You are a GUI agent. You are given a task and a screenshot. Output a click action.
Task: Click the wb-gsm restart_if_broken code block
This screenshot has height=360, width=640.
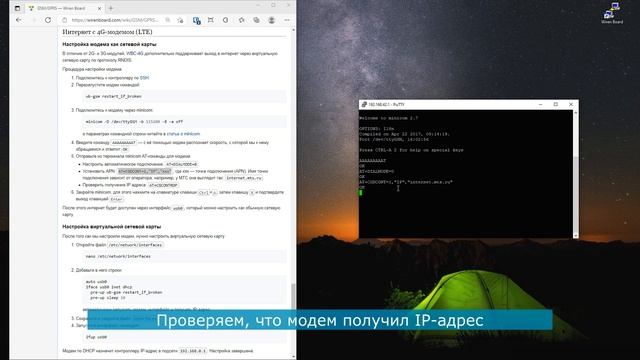(184, 96)
